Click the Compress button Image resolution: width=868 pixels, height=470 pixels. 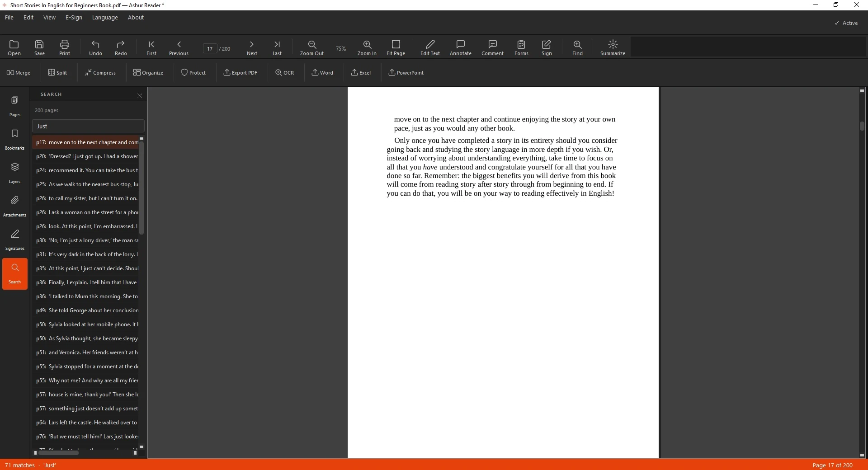tap(100, 72)
